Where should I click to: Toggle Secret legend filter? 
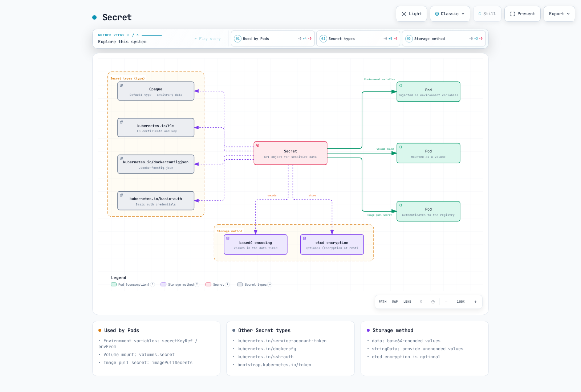[x=218, y=285]
